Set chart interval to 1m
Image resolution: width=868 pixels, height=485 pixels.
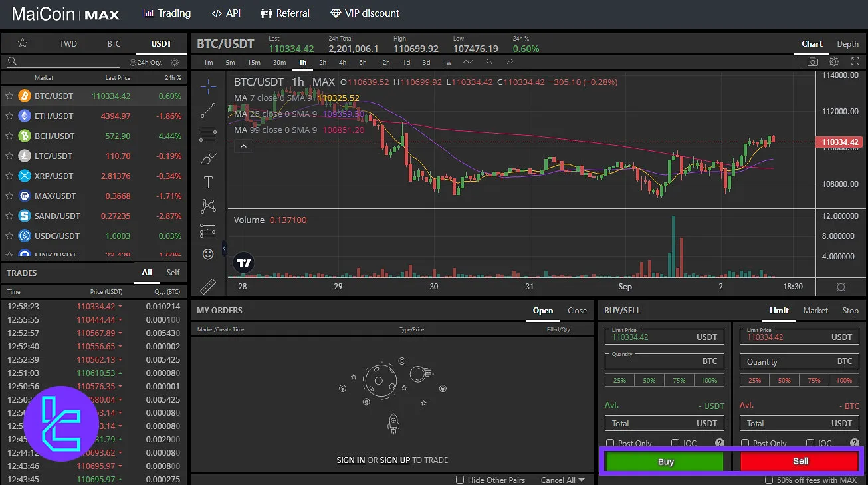click(208, 62)
